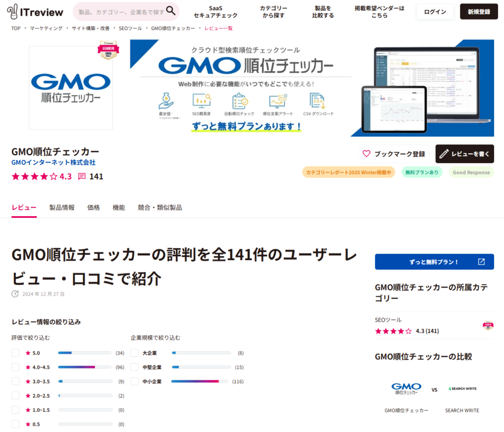Screen dimensions: 504x432
Task: Click the review count 141
Action: click(x=96, y=177)
